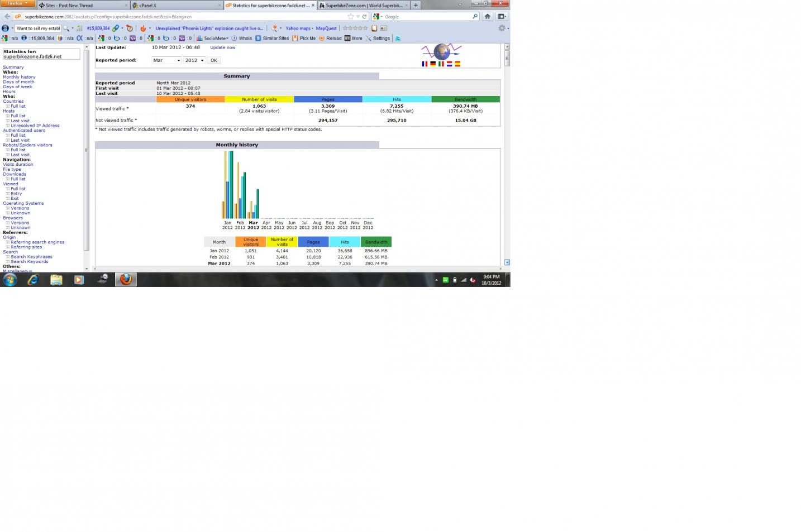Click the Italian flag language icon
Viewport: 801px width, 532px height.
tap(441, 64)
